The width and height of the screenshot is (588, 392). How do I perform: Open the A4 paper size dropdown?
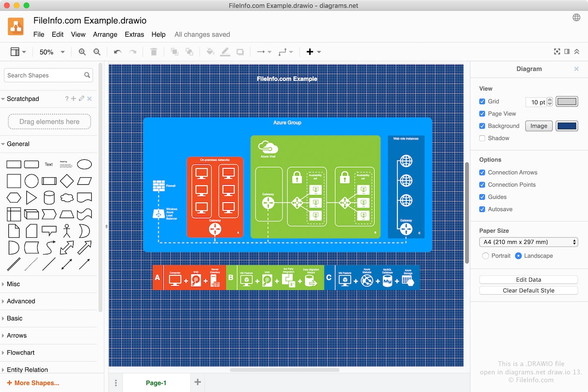pos(528,242)
